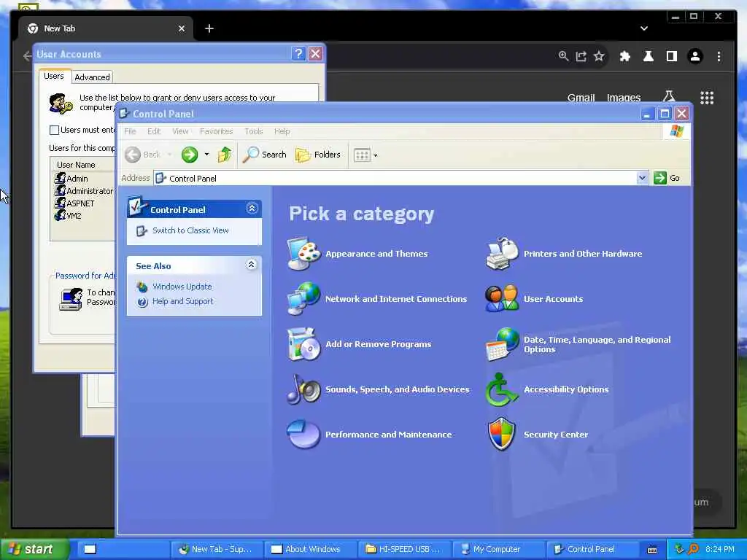Screen dimensions: 747x560
Task: Click the green Forward arrow in Control Panel
Action: pyautogui.click(x=190, y=155)
